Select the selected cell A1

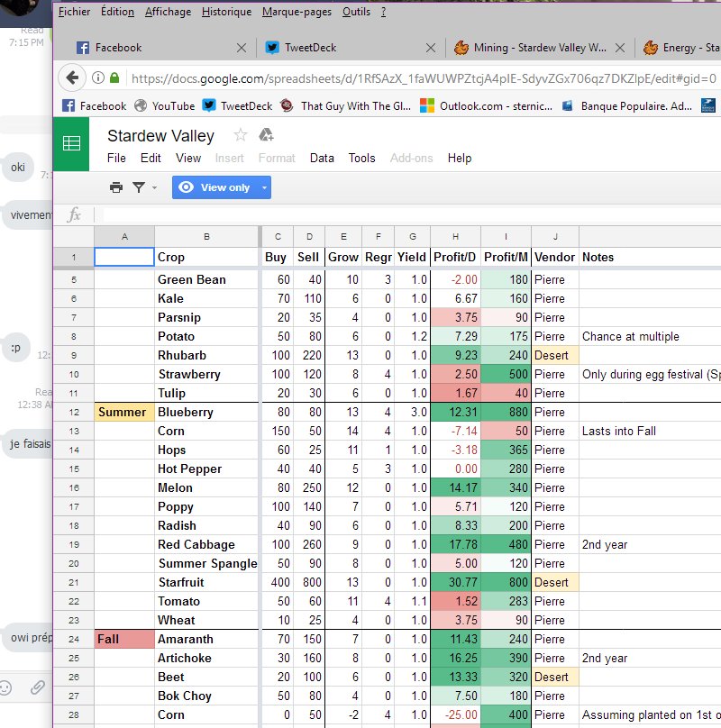[x=124, y=257]
